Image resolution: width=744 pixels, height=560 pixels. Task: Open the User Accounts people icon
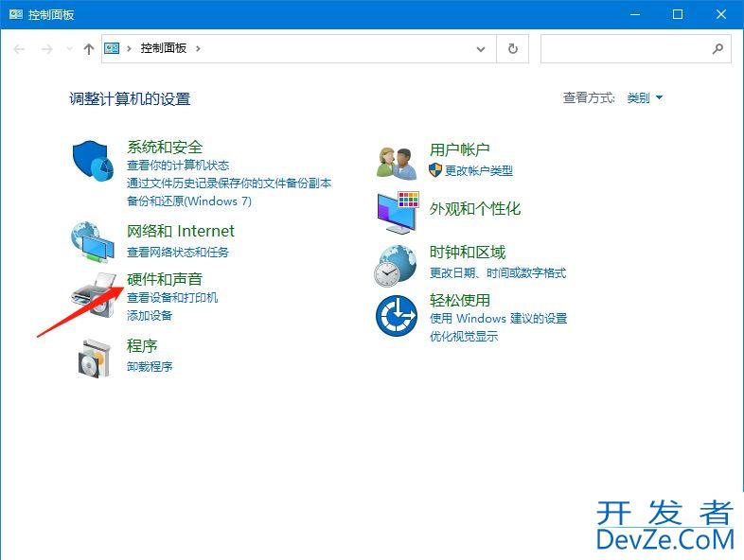click(x=397, y=163)
